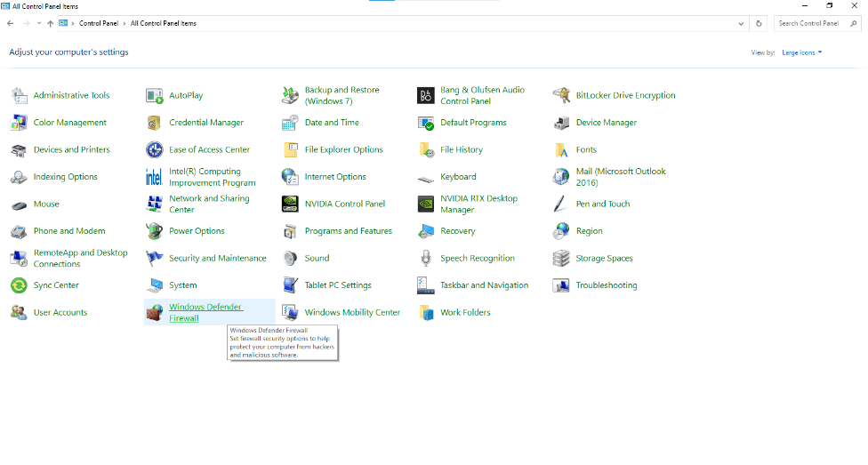Click the Mouse icon

pyautogui.click(x=19, y=206)
